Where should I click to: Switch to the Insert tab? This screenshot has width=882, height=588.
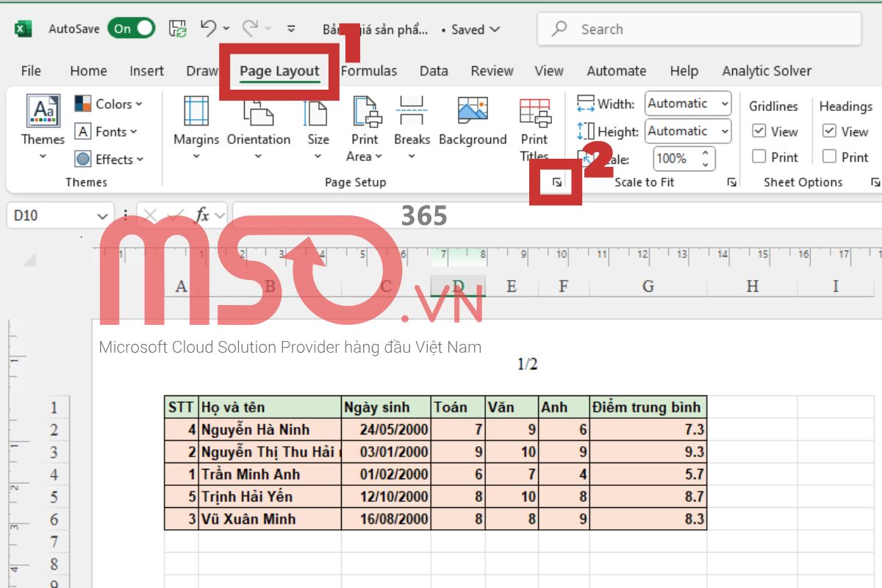tap(147, 71)
